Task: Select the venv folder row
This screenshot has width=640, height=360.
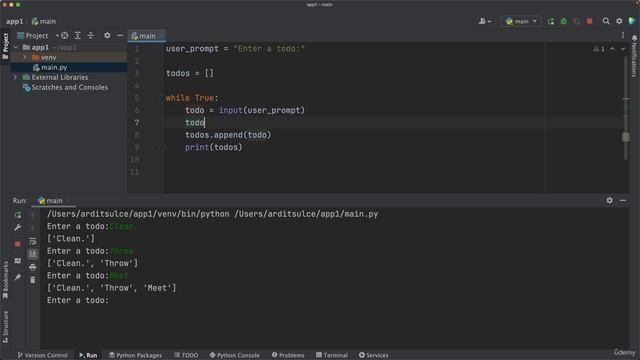Action: pos(69,58)
